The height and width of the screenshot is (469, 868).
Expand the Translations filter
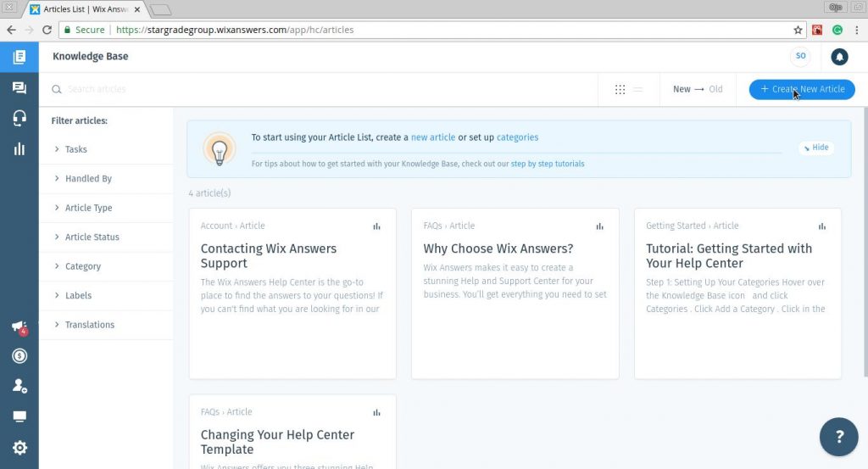(x=106, y=325)
